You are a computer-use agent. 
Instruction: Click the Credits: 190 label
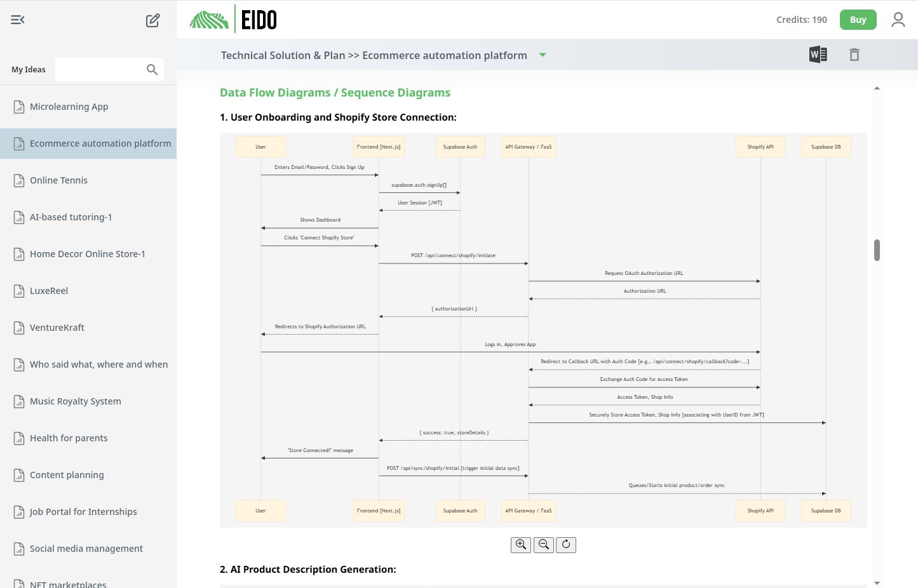click(801, 20)
